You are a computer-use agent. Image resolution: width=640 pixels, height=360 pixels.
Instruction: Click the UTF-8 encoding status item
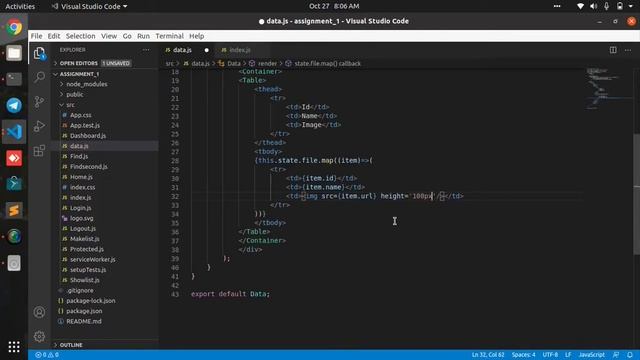550,355
